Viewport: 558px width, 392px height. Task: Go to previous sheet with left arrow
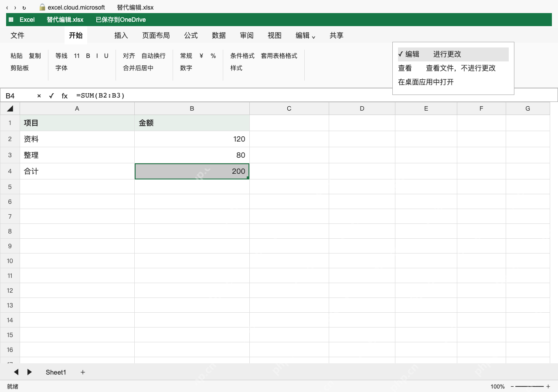pyautogui.click(x=16, y=372)
